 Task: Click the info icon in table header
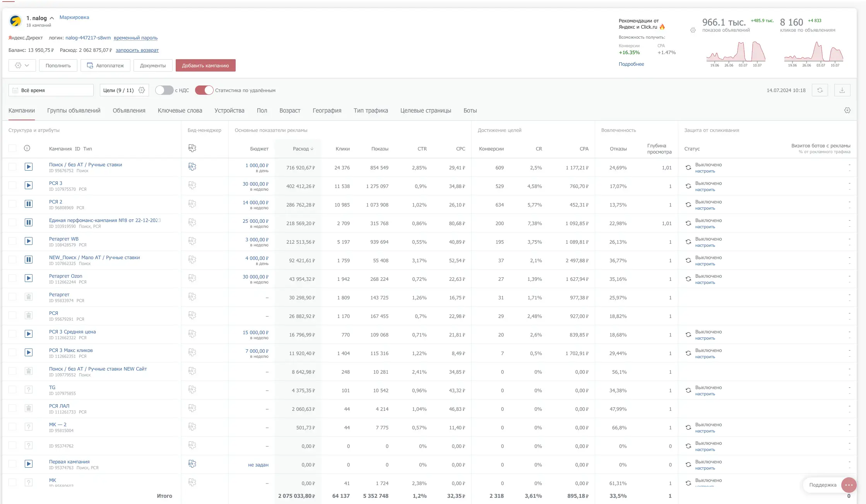(27, 148)
